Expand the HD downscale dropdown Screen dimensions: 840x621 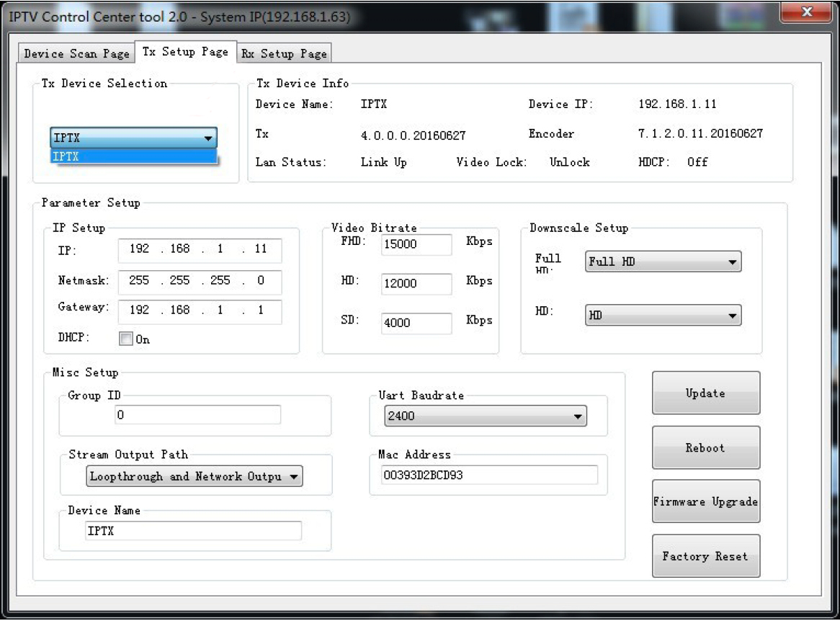[x=663, y=315]
